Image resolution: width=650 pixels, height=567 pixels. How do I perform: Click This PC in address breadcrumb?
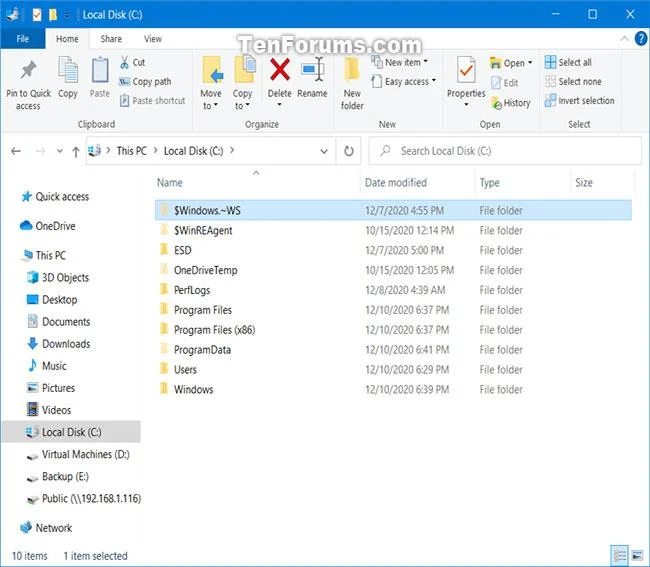pyautogui.click(x=132, y=151)
